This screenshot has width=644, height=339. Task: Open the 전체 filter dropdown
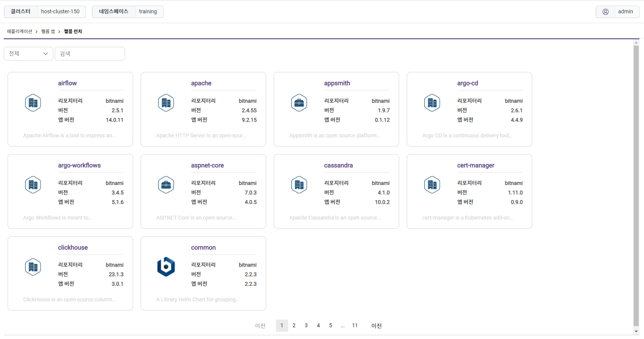pos(29,54)
